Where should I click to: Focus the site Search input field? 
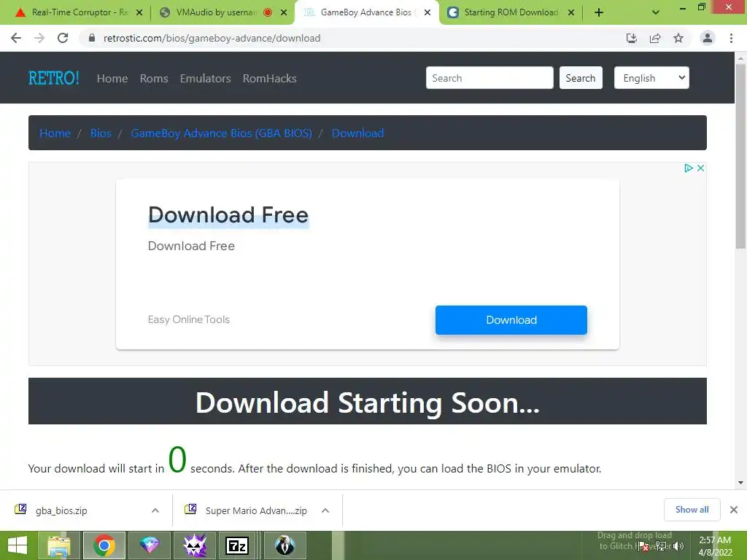489,77
